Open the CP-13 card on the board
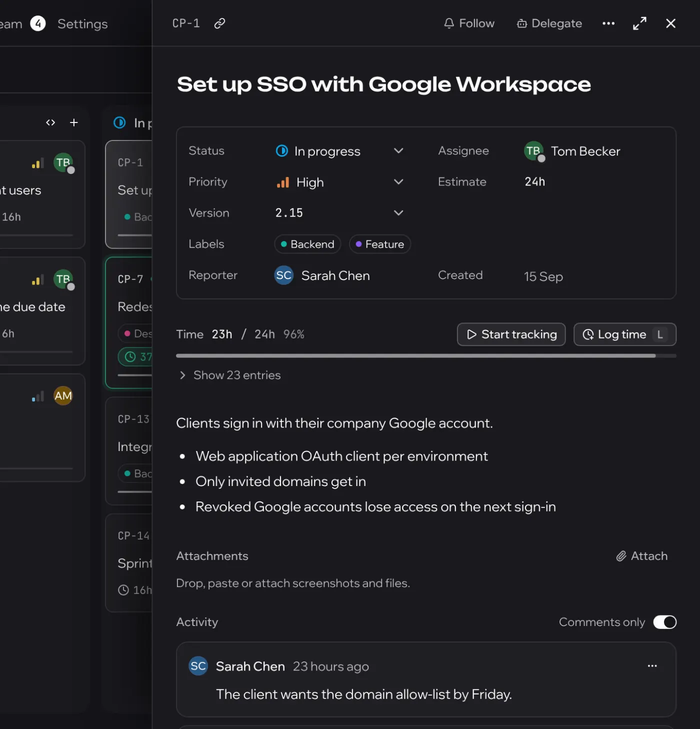The image size is (700, 729). [x=129, y=451]
